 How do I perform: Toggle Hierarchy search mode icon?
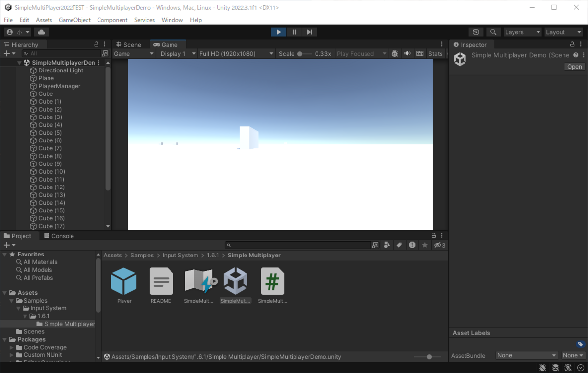105,53
